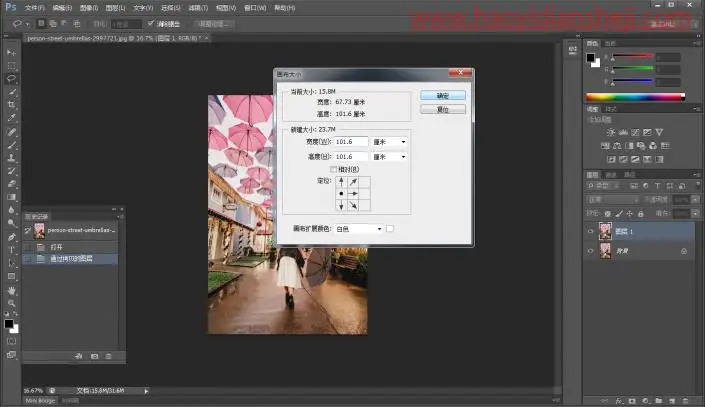Select center anchor dot in anchor grid
705x407 pixels.
point(341,193)
